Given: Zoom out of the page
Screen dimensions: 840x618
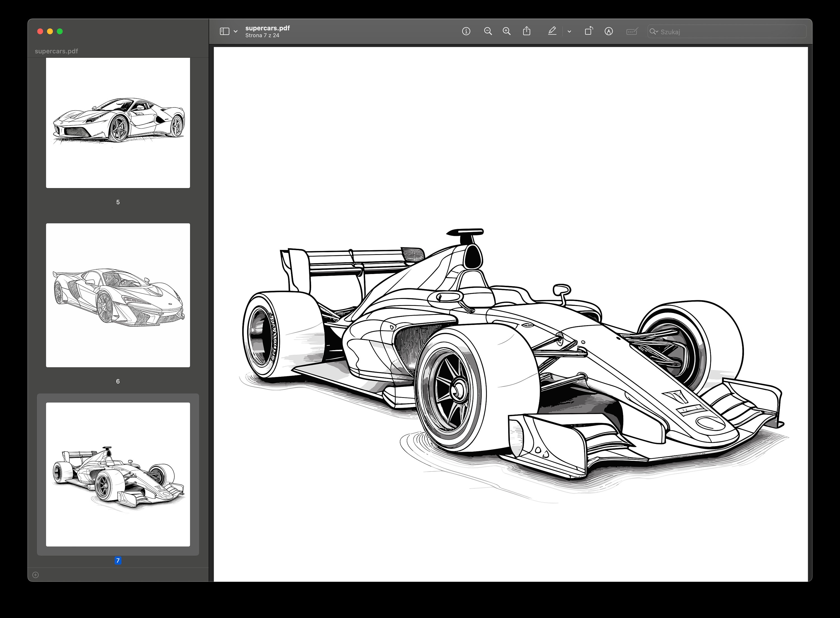Looking at the screenshot, I should pos(488,31).
